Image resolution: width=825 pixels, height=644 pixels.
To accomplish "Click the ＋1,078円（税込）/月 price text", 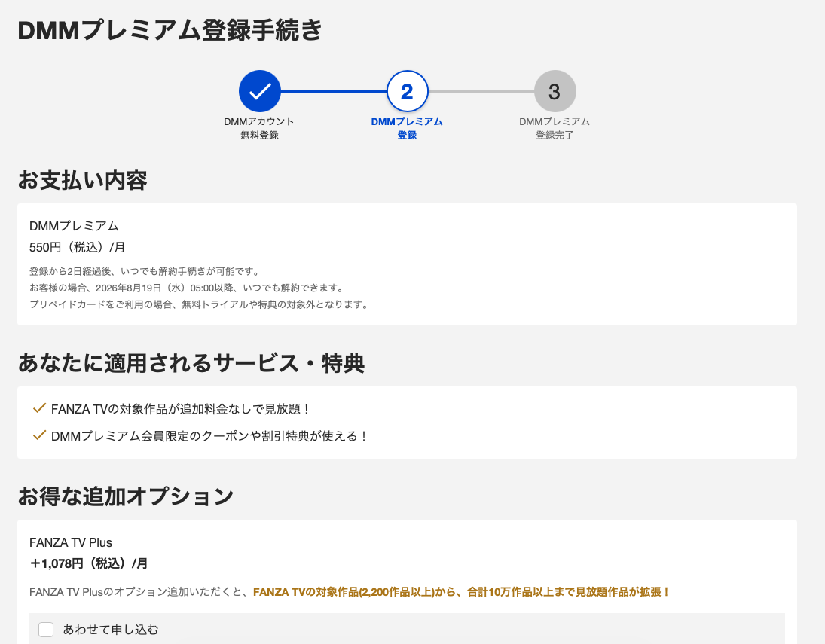I will pos(88,563).
